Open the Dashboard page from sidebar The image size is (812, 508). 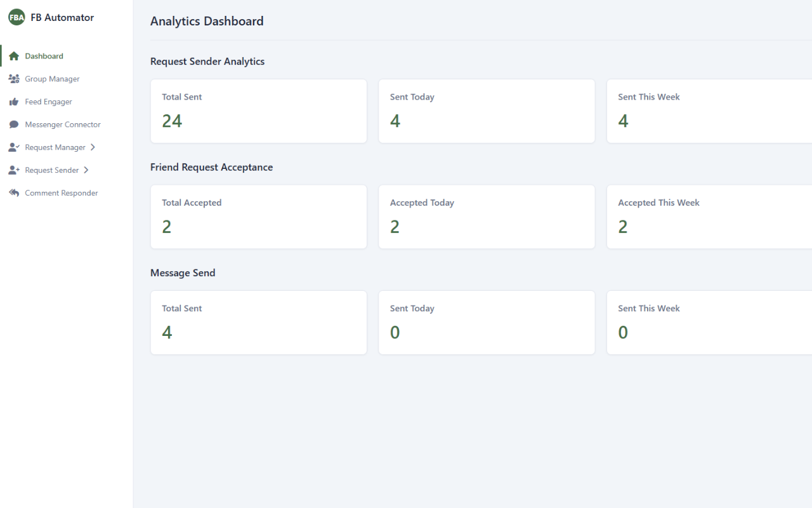(x=44, y=55)
